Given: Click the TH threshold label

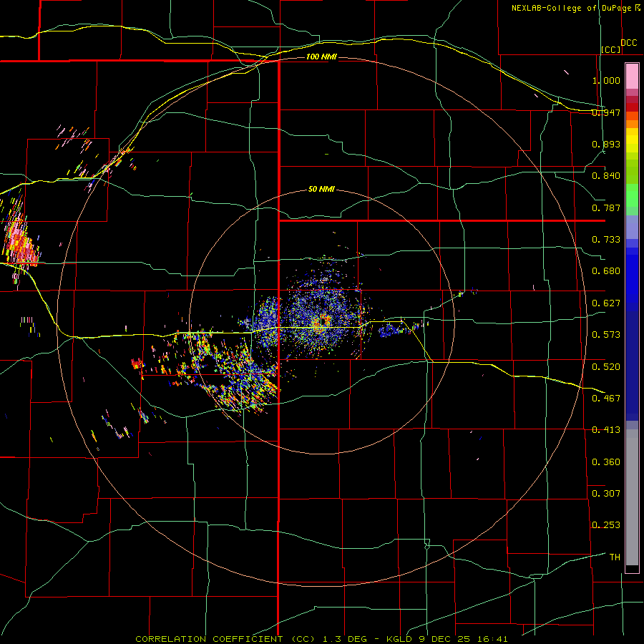Looking at the screenshot, I should point(615,557).
